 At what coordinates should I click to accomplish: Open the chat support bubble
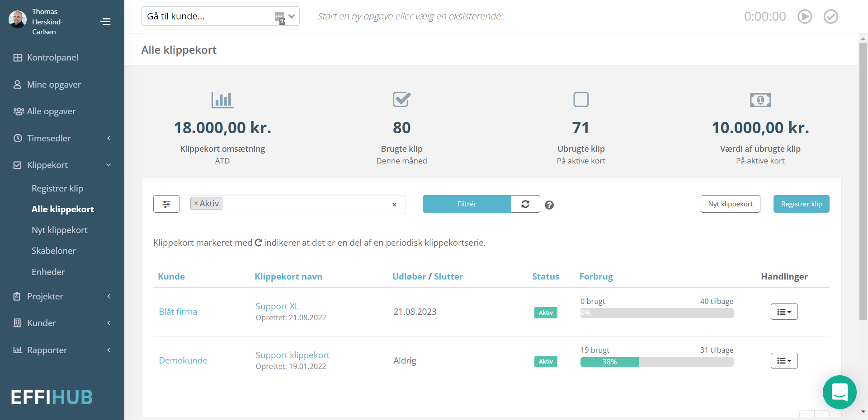[x=840, y=392]
